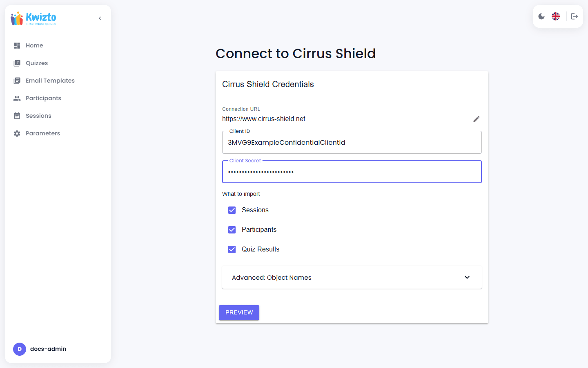The image size is (588, 368).
Task: Open the Sessions menu item
Action: (x=58, y=116)
